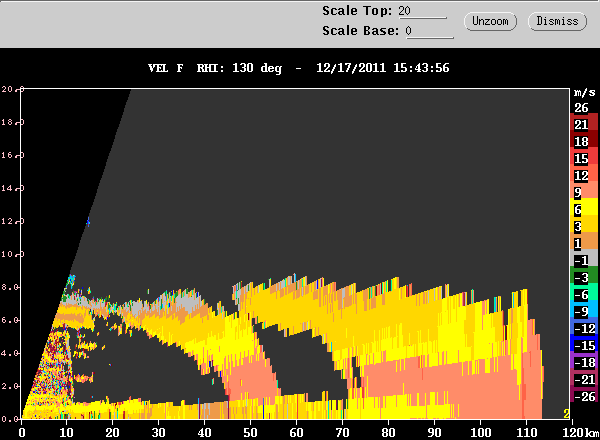This screenshot has height=440, width=600.
Task: Click the -6 m/s legend color
Action: (585, 294)
